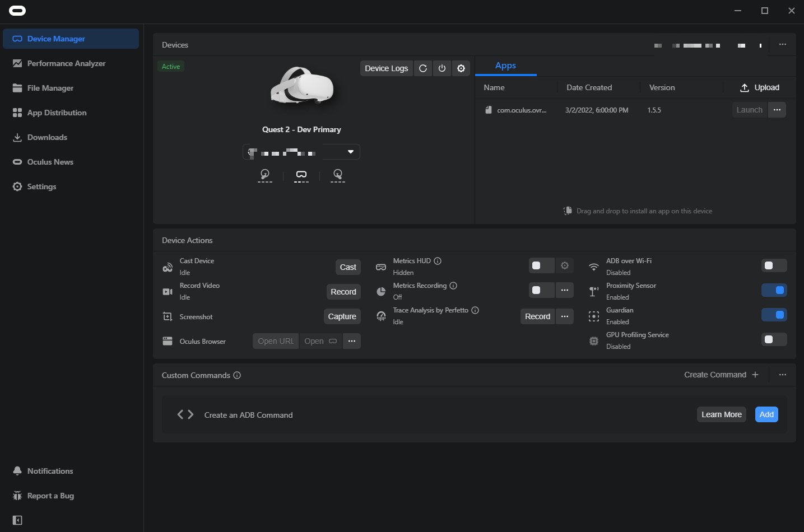Refresh the device with reload icon
The width and height of the screenshot is (804, 532).
pyautogui.click(x=423, y=68)
